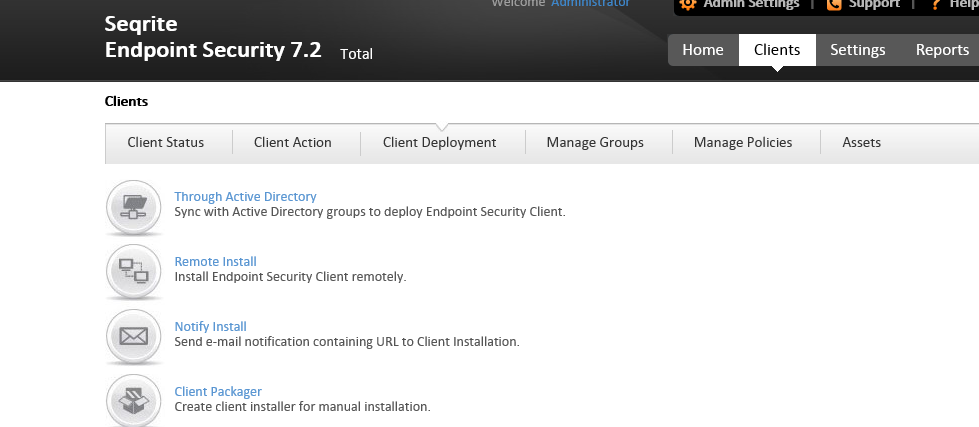Click 'Create client installer for manual installation.' text

point(302,406)
